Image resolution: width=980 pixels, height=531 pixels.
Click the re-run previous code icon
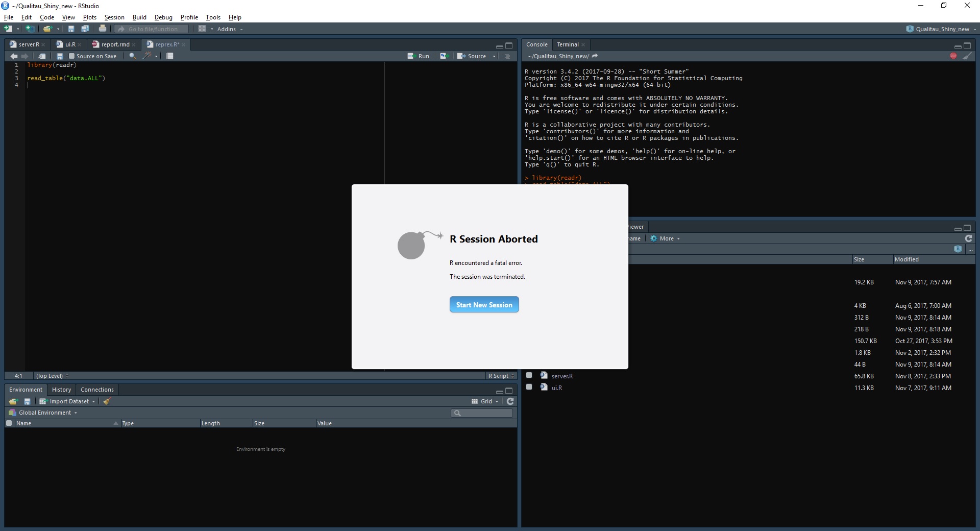pyautogui.click(x=443, y=56)
